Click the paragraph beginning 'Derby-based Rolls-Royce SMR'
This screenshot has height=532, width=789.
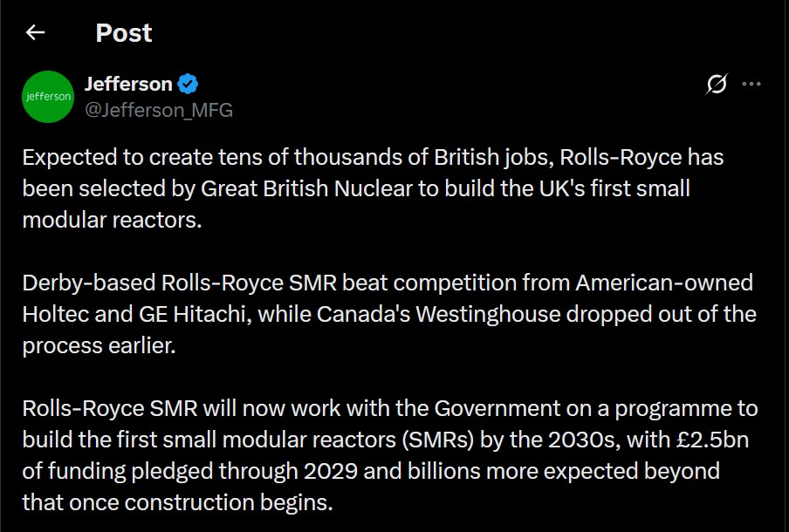point(388,314)
